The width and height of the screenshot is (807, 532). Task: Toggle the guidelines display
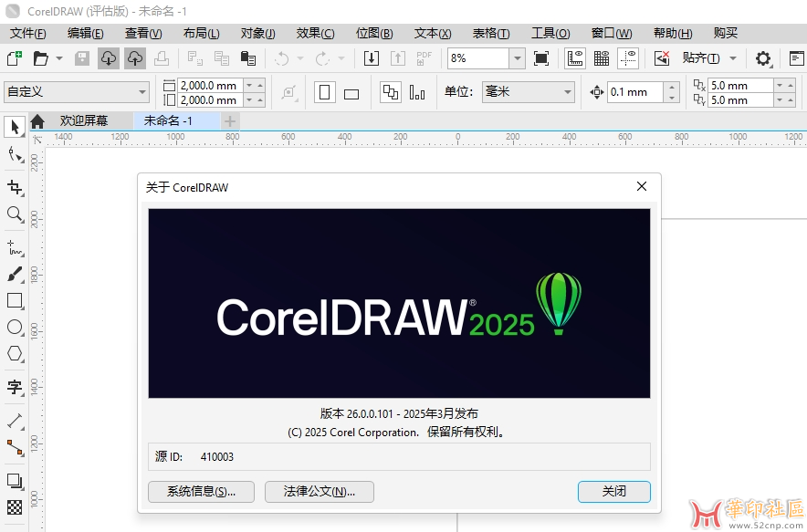pos(628,58)
